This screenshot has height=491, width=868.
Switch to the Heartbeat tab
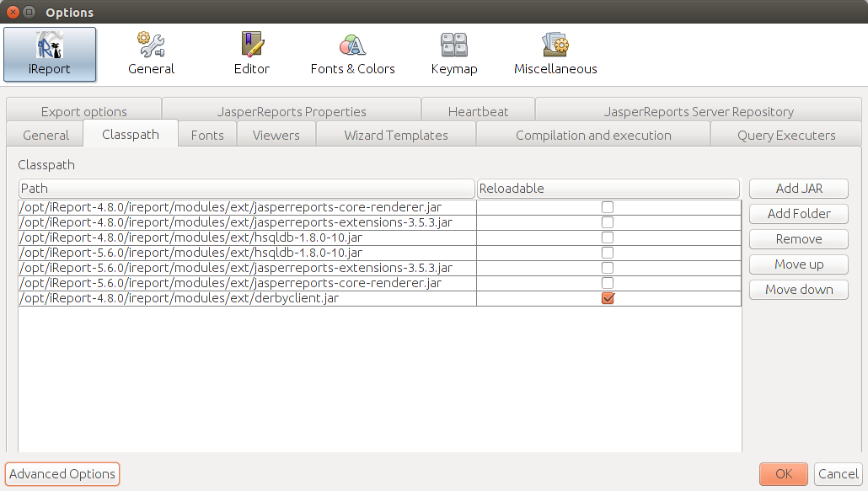tap(479, 111)
